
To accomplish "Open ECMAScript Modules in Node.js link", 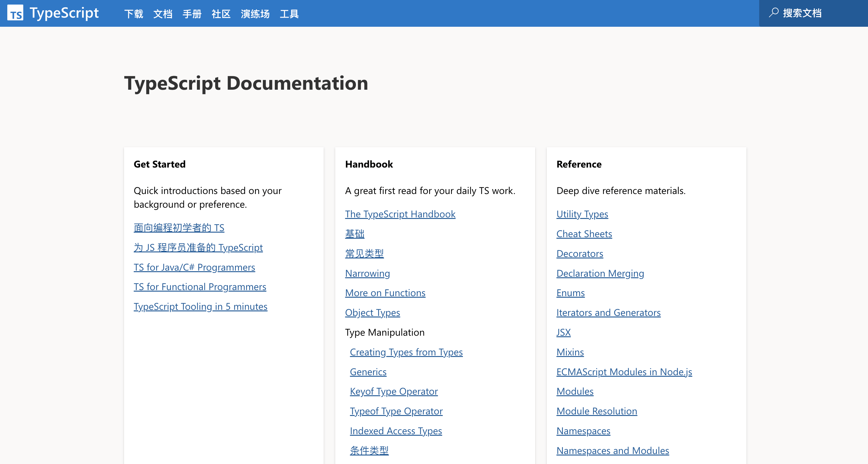I will (x=624, y=372).
